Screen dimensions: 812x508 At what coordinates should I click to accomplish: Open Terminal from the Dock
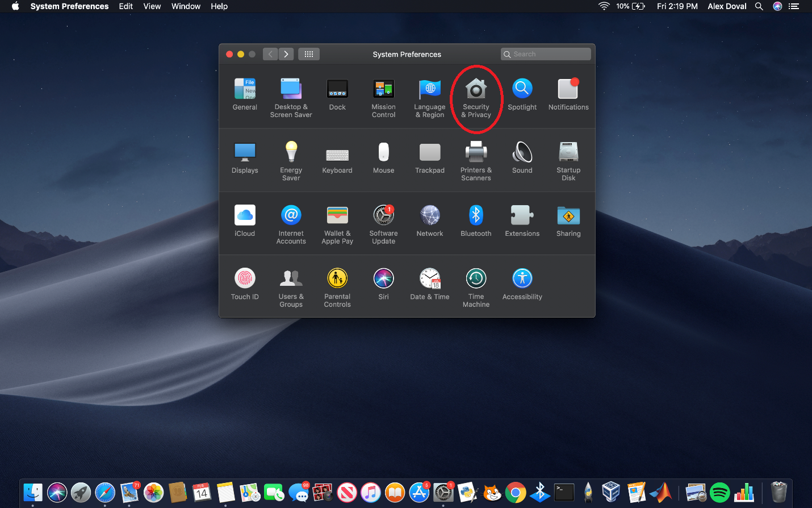564,492
